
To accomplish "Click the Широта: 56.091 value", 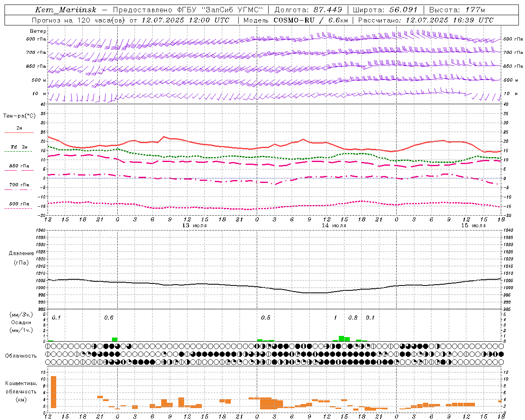I will click(x=385, y=10).
